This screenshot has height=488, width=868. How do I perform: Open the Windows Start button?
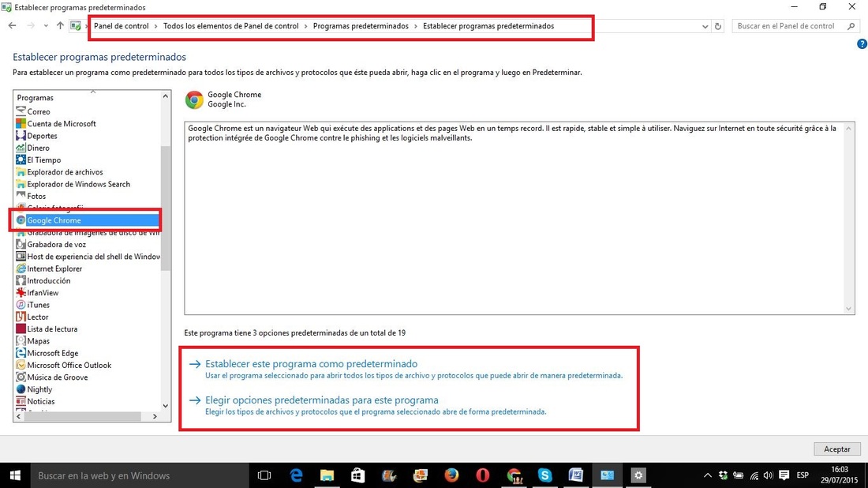(x=15, y=475)
